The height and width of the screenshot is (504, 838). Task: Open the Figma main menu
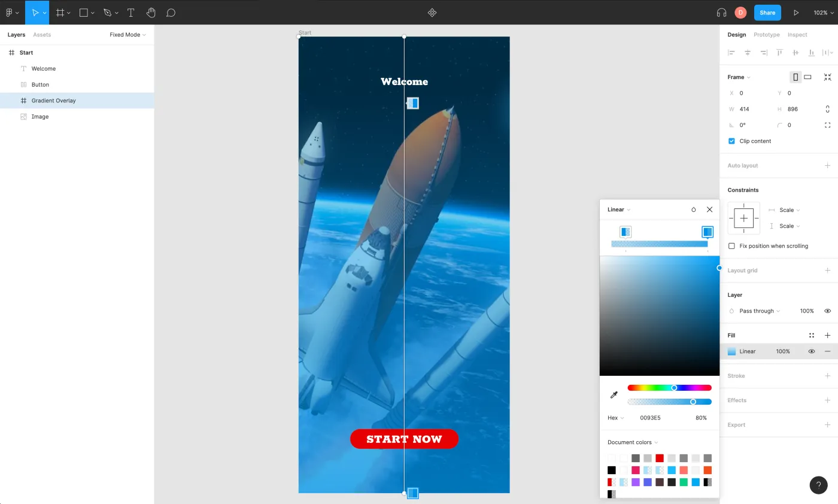(x=12, y=12)
